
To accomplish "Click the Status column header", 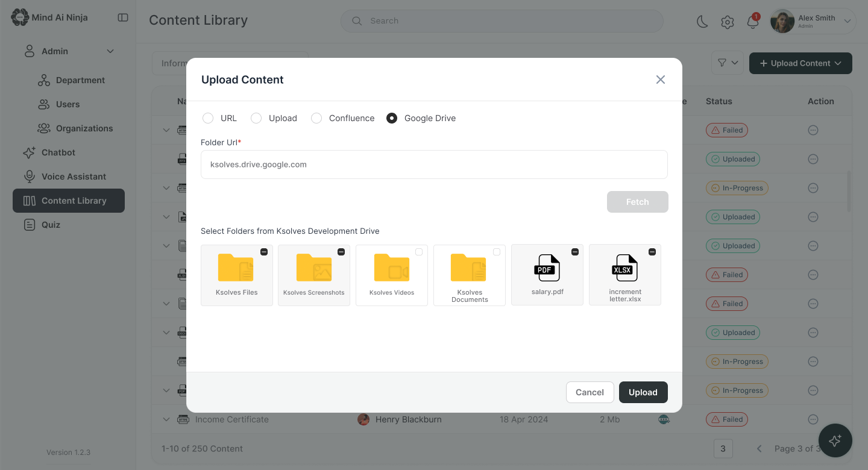I will click(719, 101).
